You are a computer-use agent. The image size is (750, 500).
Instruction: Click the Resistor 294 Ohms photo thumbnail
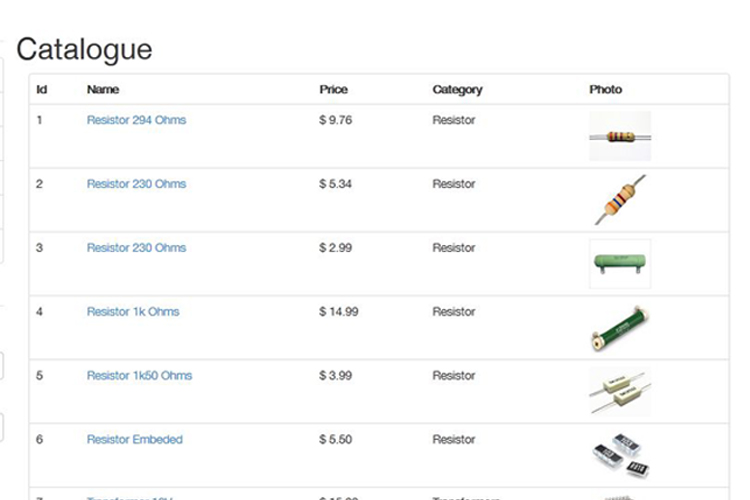(x=620, y=136)
